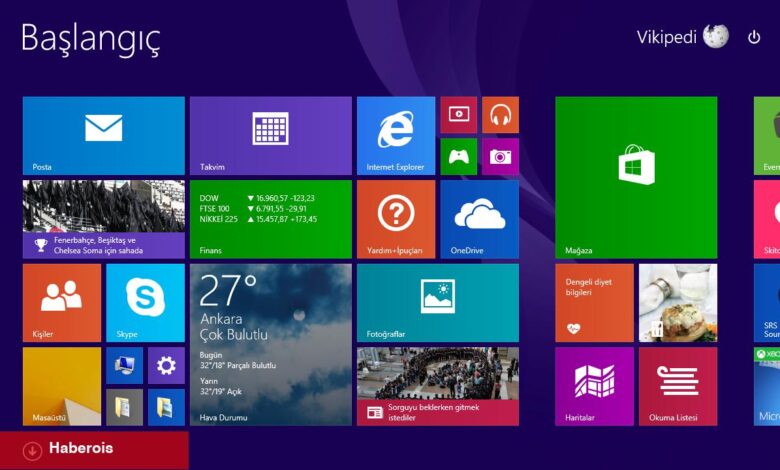Open the Mağaza store tile
This screenshot has height=470, width=780.
click(636, 178)
